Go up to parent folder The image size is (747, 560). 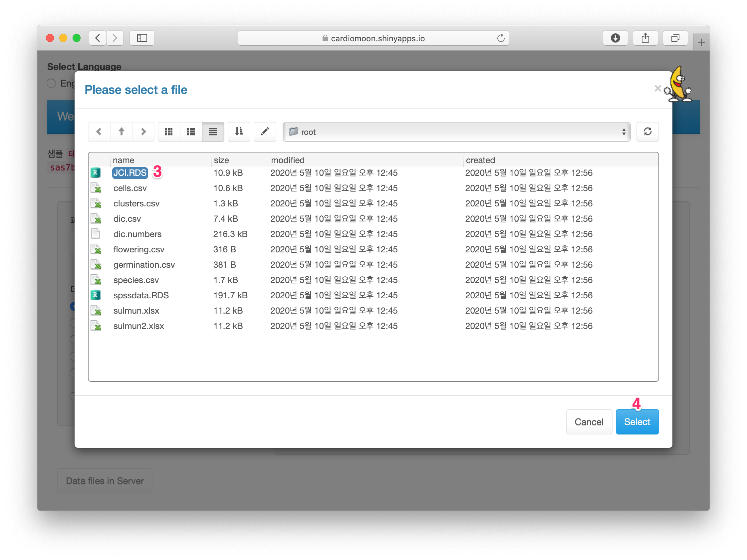point(121,132)
